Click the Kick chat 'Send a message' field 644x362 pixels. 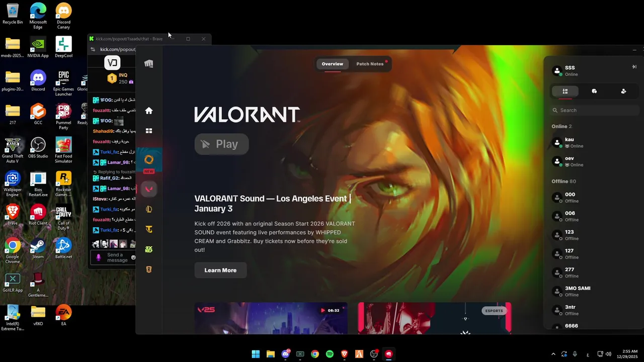(117, 257)
